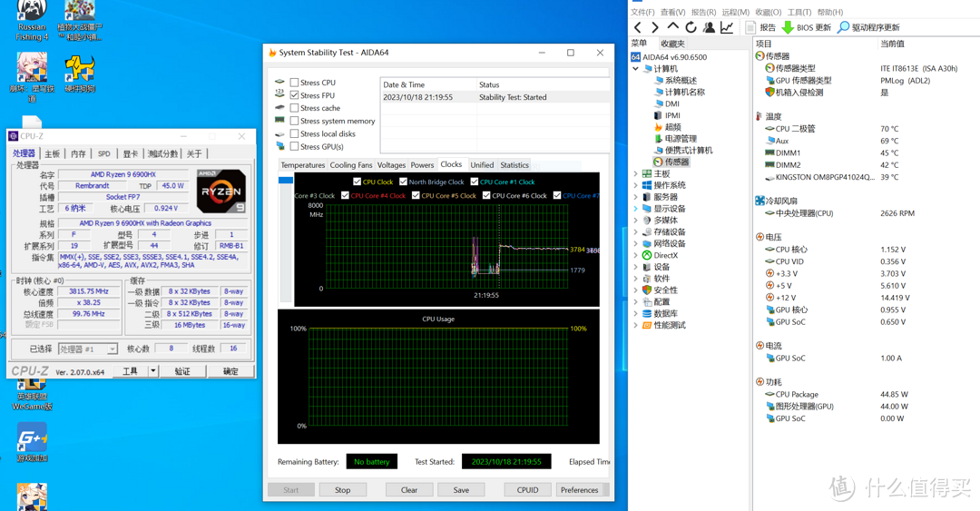Expand 显示设备 tree node
Image resolution: width=980 pixels, height=511 pixels.
[x=635, y=209]
